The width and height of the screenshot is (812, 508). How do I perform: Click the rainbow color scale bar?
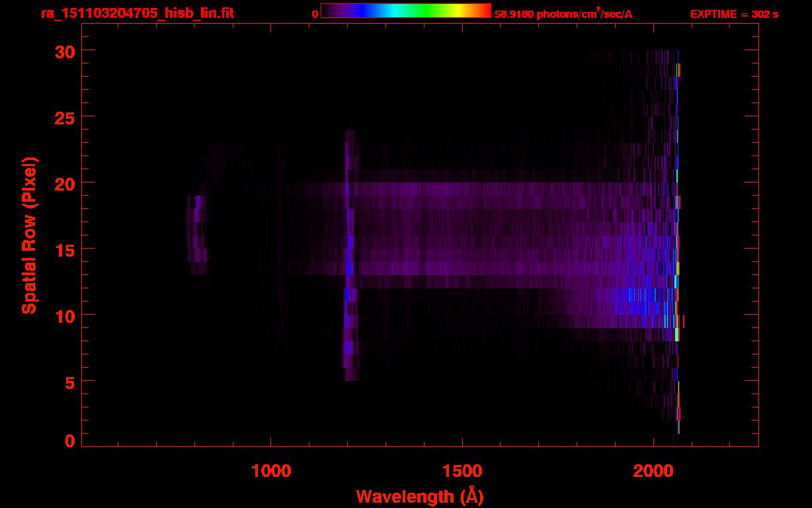[406, 11]
